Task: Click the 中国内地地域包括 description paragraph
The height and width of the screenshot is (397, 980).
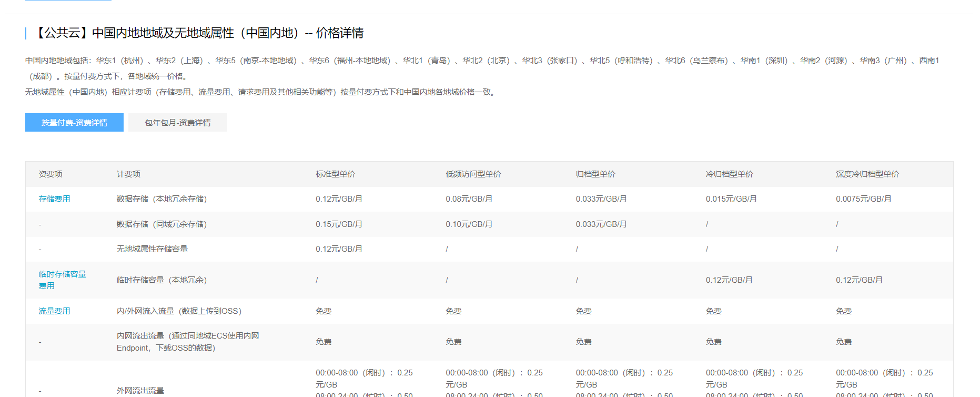Action: coord(482,68)
